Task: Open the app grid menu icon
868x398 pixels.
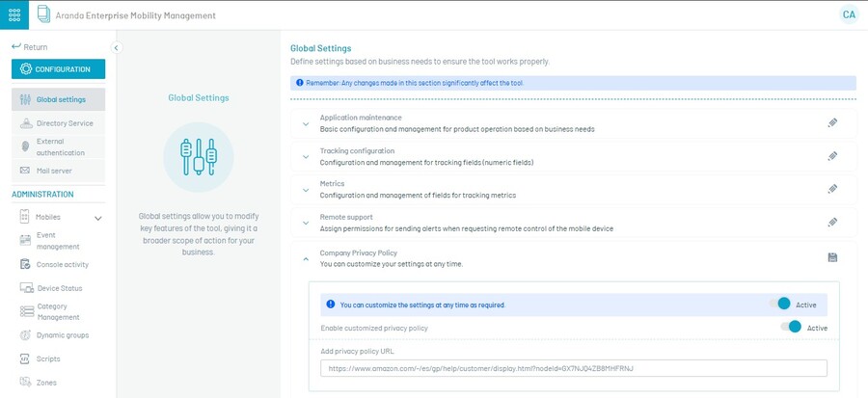Action: click(x=14, y=15)
